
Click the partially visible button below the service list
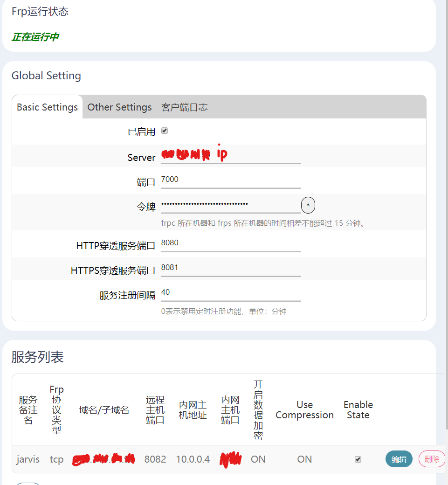click(x=28, y=483)
